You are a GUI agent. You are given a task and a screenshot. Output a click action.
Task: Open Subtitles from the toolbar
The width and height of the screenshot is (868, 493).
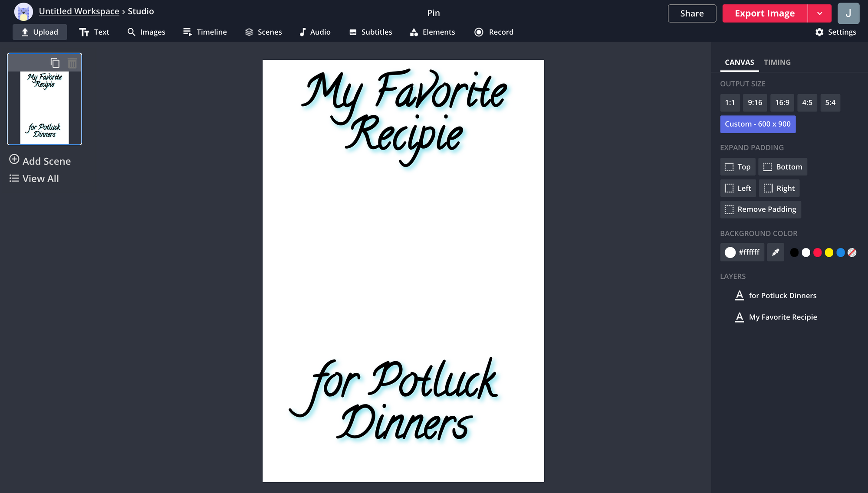click(371, 32)
